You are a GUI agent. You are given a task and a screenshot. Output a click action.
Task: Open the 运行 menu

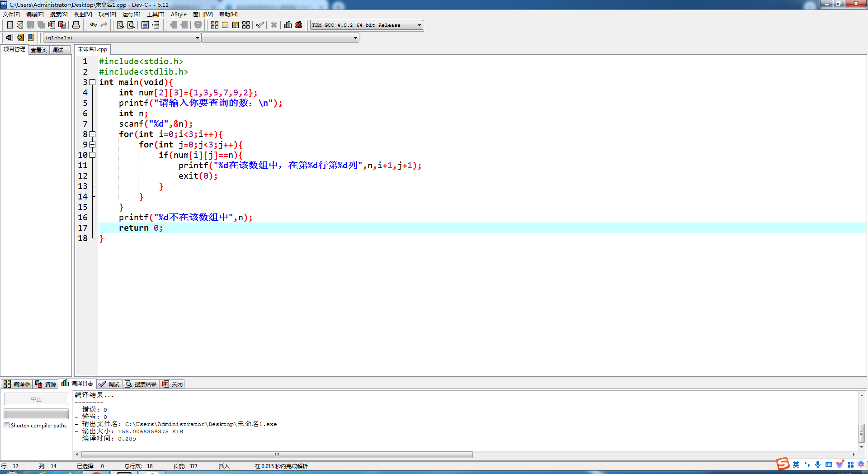click(x=131, y=14)
